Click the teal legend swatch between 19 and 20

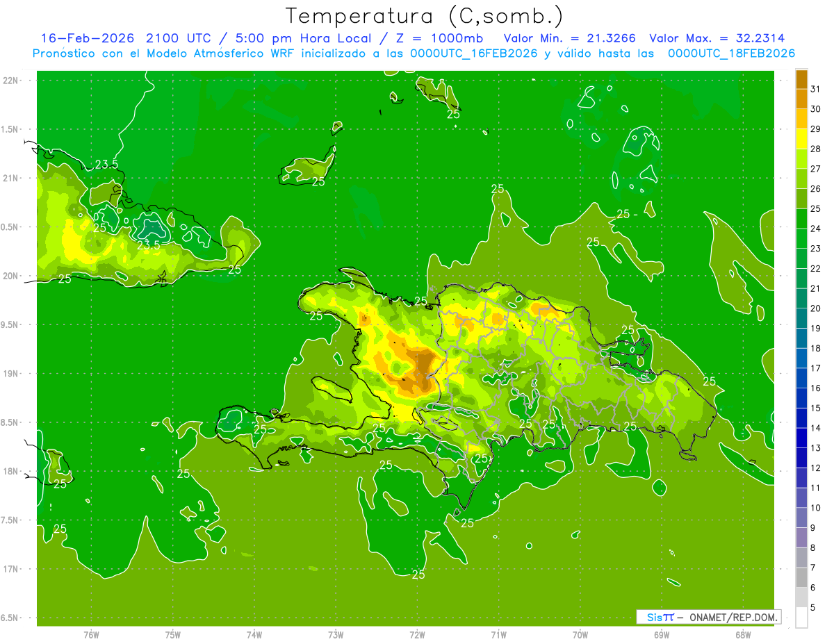(x=801, y=318)
